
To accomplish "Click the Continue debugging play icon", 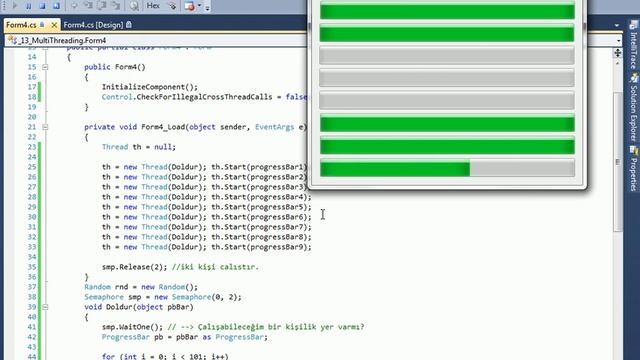I will (x=15, y=6).
